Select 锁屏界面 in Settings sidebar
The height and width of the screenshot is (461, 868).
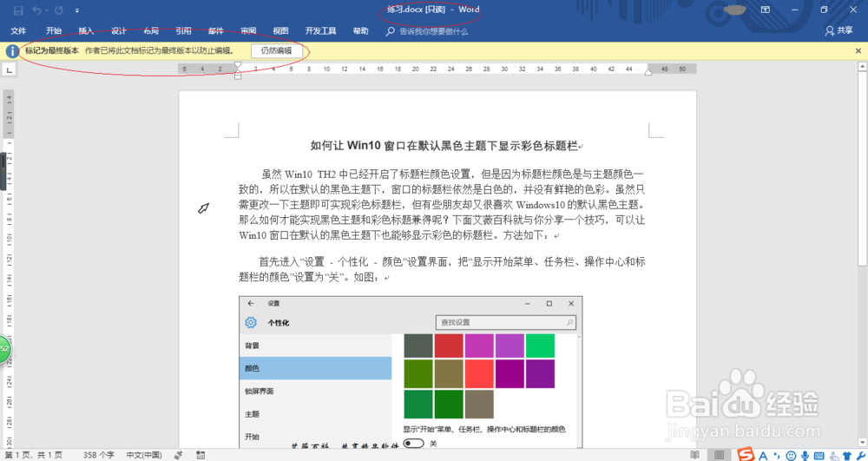pyautogui.click(x=316, y=392)
